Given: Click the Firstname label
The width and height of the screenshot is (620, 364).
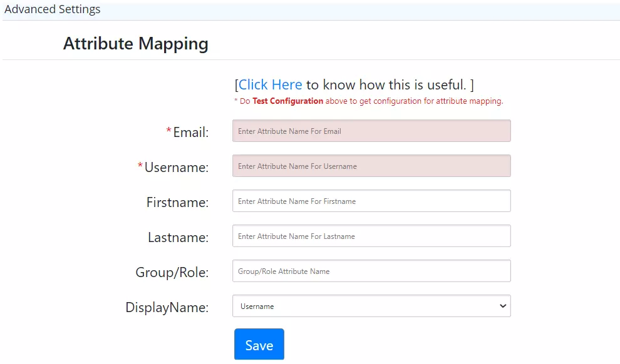Looking at the screenshot, I should coord(177,202).
